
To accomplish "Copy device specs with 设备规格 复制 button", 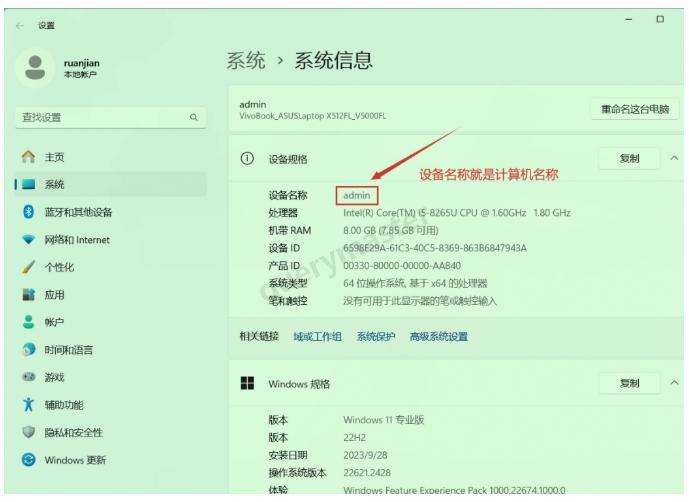I will point(629,158).
